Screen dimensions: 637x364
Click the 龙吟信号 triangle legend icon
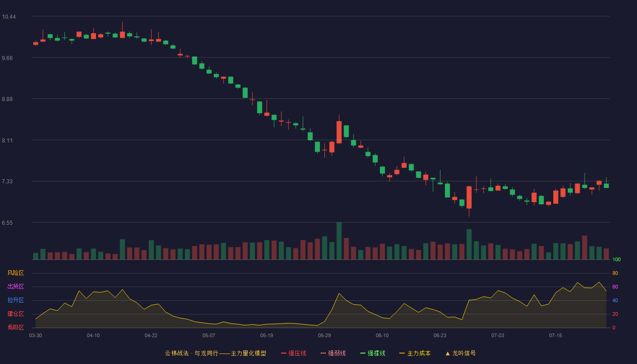448,353
